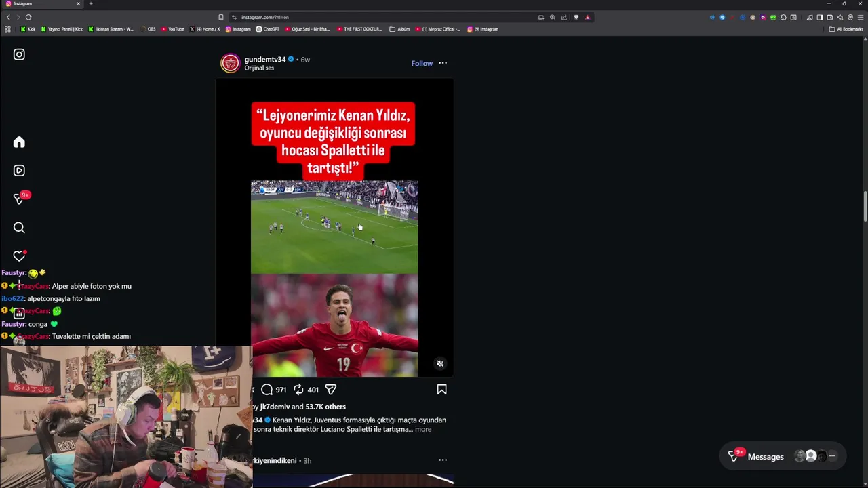
Task: Unmute the video with the speaker icon
Action: 440,364
